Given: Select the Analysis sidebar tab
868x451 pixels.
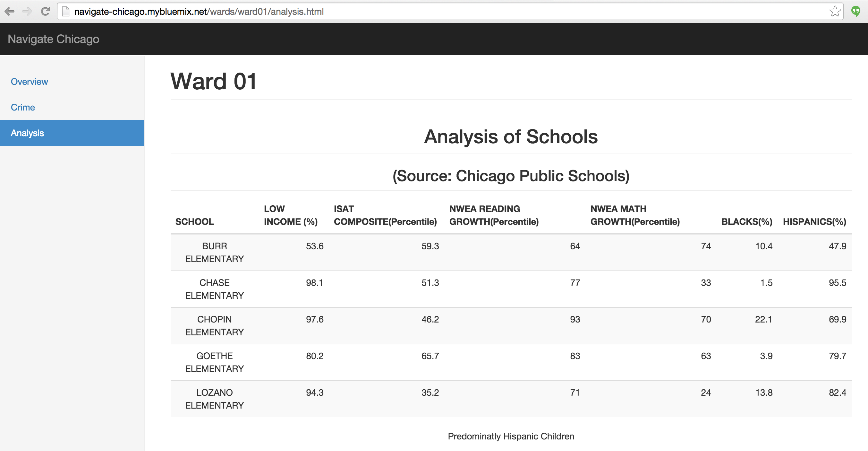Looking at the screenshot, I should [27, 133].
